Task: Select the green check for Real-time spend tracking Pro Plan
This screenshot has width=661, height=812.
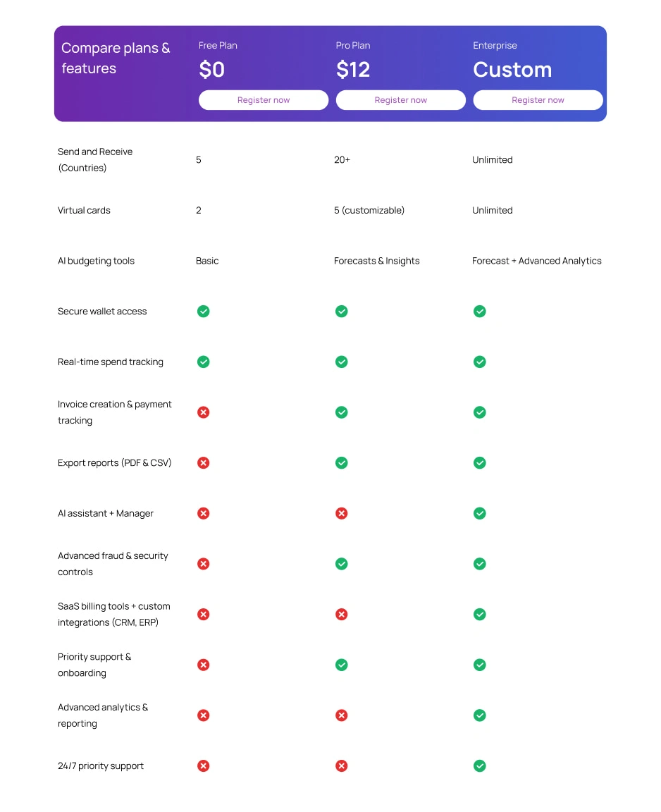Action: pyautogui.click(x=342, y=362)
